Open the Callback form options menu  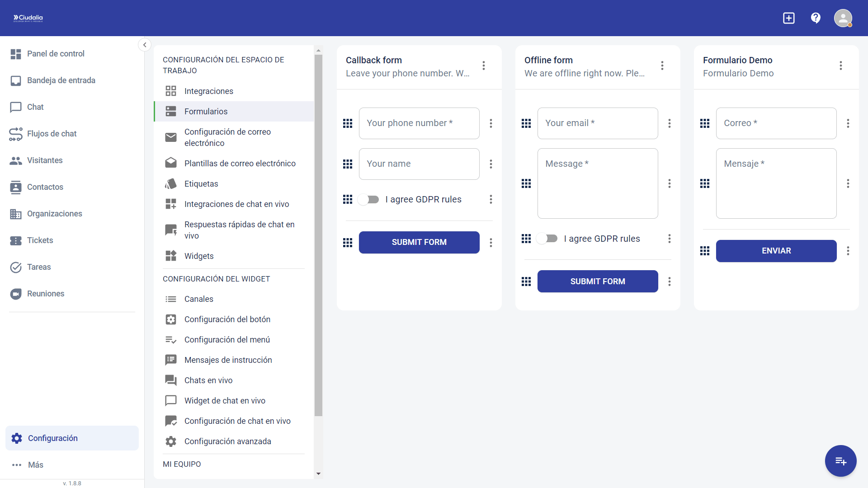tap(483, 66)
